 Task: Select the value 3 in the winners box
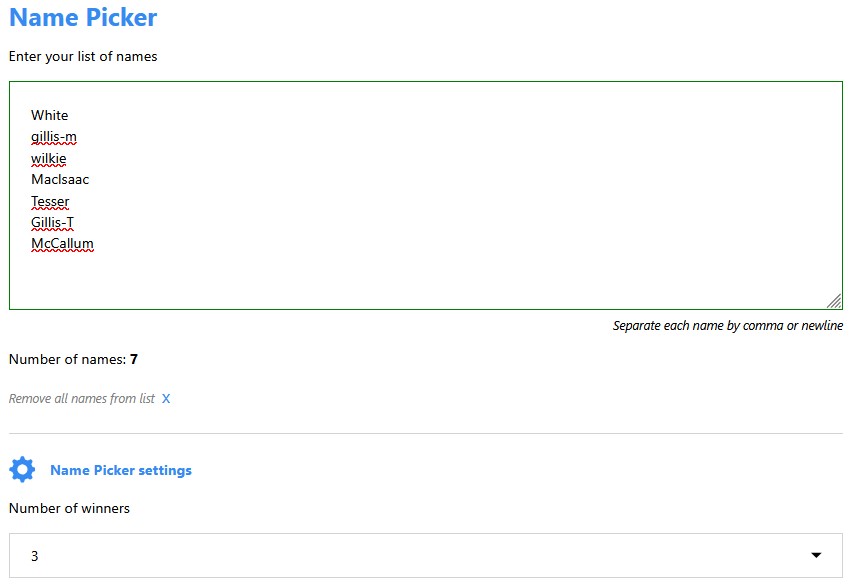[35, 556]
